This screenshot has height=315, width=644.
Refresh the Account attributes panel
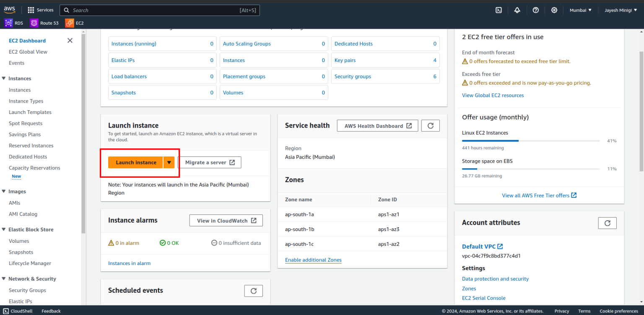607,223
